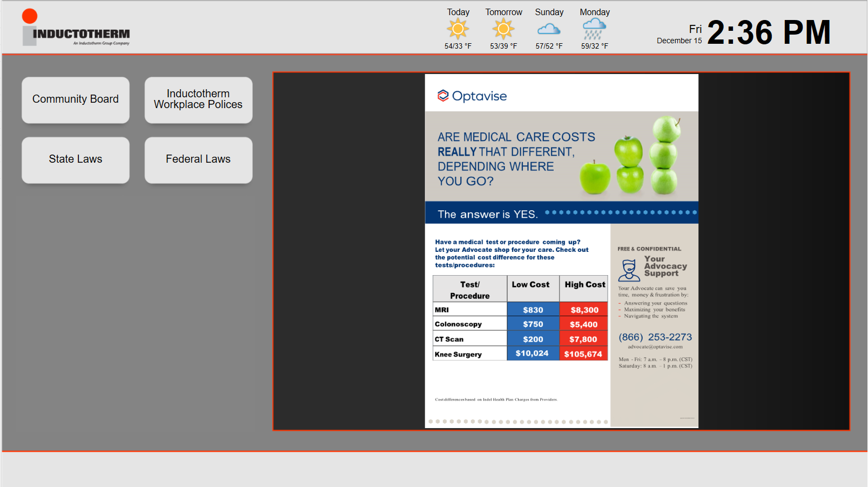Click today's sunny weather icon

coord(457,29)
